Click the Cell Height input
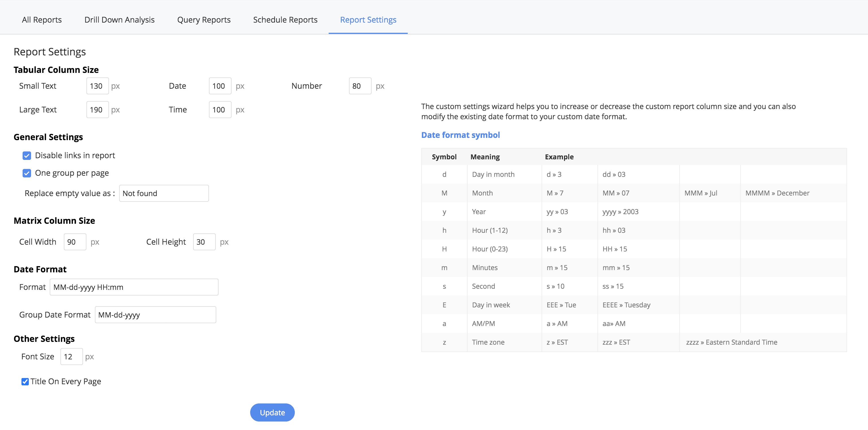868x430 pixels. [x=204, y=242]
